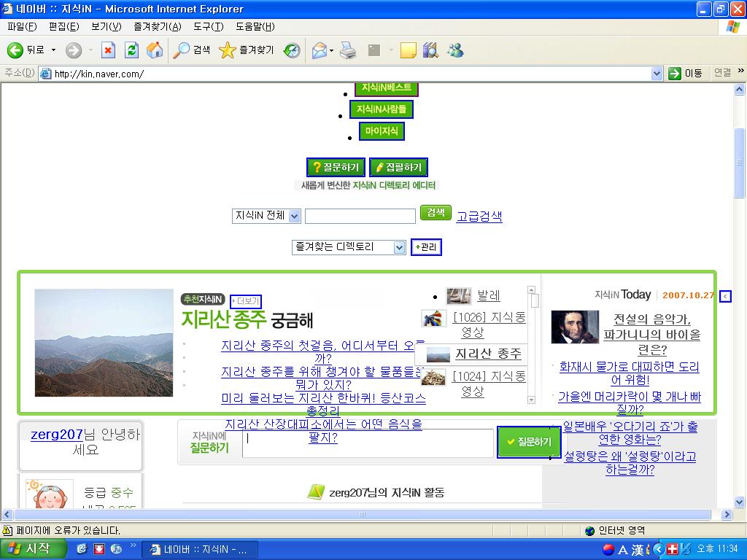This screenshot has width=747, height=560.
Task: Open the Paganini portrait thumbnail
Action: 575,327
